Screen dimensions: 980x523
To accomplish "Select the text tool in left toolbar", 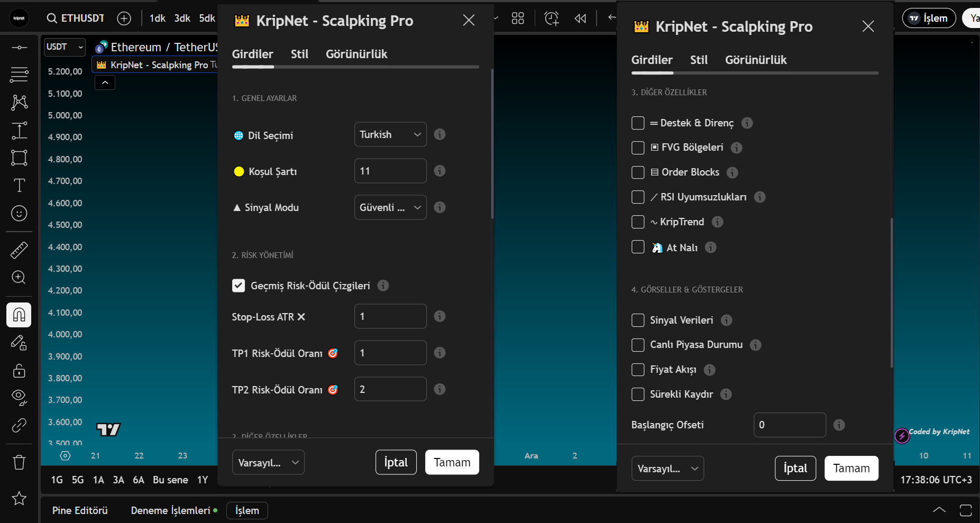I will tap(19, 185).
